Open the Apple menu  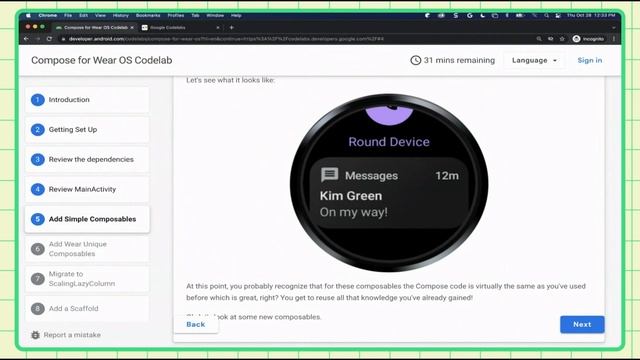[28, 16]
